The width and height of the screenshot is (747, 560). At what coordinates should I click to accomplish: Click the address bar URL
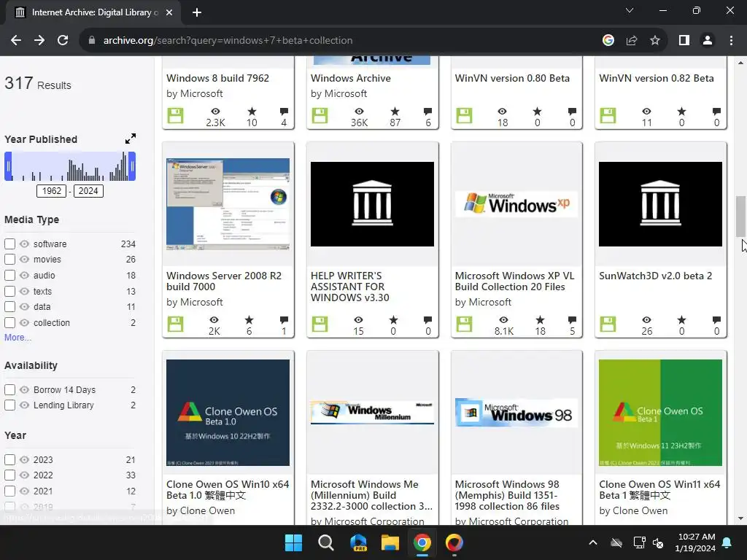(x=228, y=41)
